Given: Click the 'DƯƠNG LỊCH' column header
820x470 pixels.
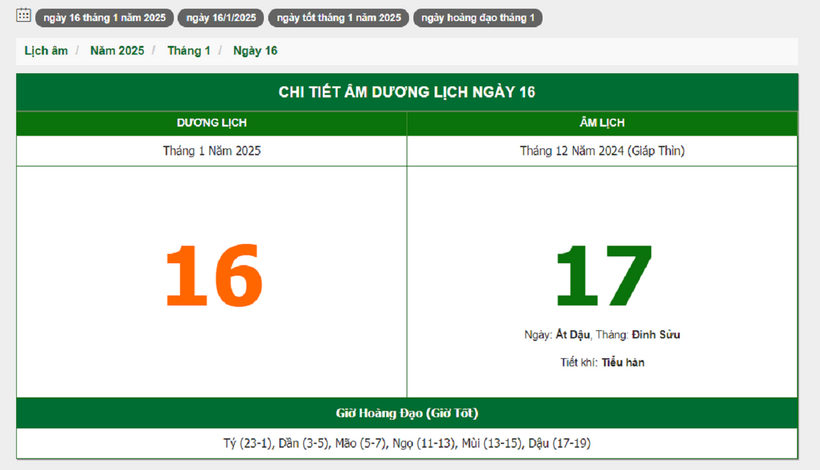Looking at the screenshot, I should [x=212, y=123].
